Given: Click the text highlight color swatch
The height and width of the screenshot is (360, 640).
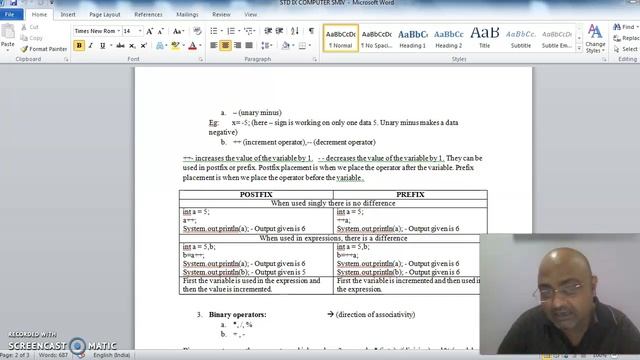Looking at the screenshot, I should point(176,45).
